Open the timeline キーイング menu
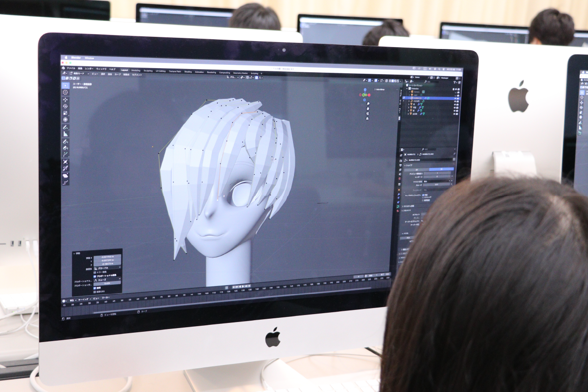 [84, 299]
